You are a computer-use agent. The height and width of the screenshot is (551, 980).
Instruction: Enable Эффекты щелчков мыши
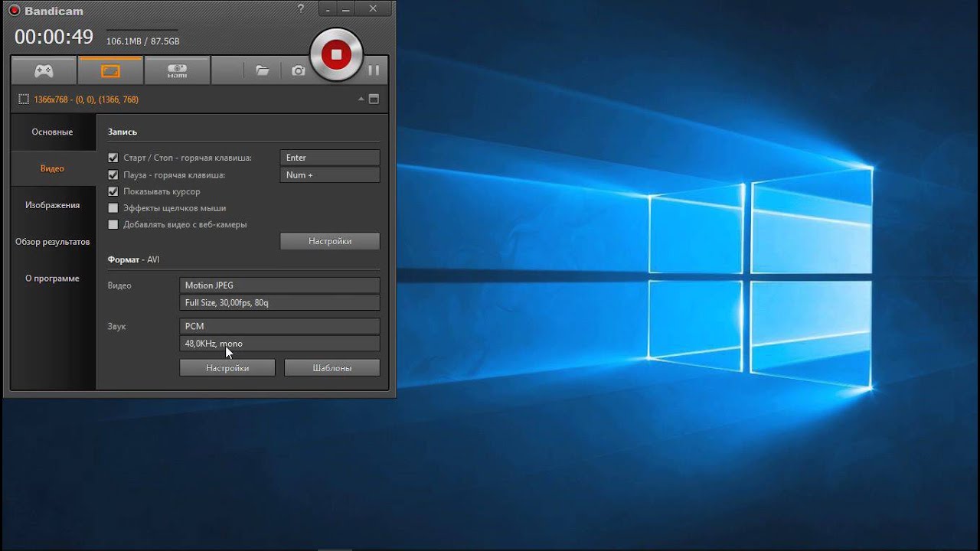(x=113, y=208)
